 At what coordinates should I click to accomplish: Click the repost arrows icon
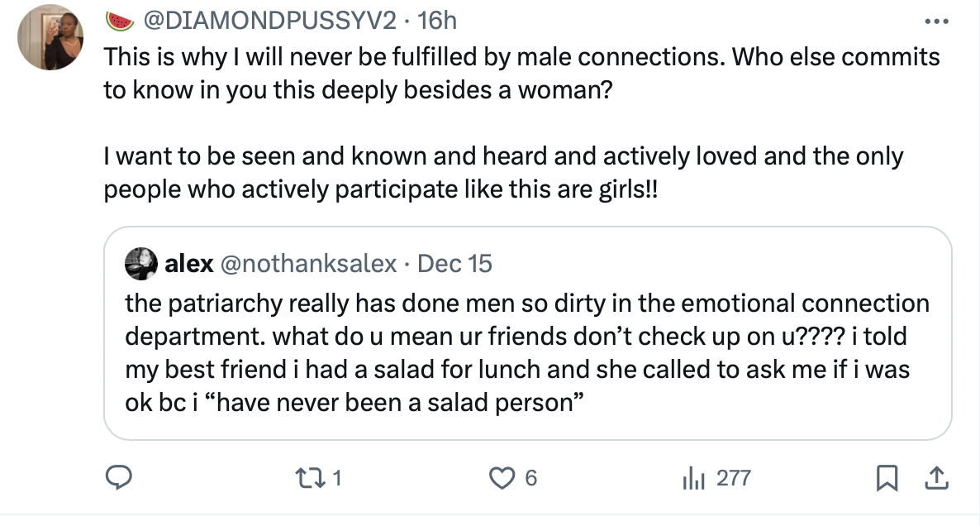310,479
